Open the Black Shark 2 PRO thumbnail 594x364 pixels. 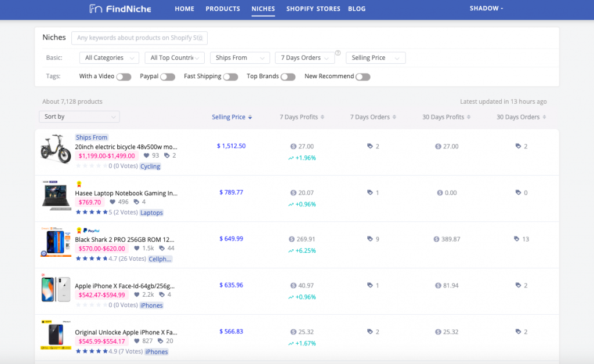coord(56,242)
